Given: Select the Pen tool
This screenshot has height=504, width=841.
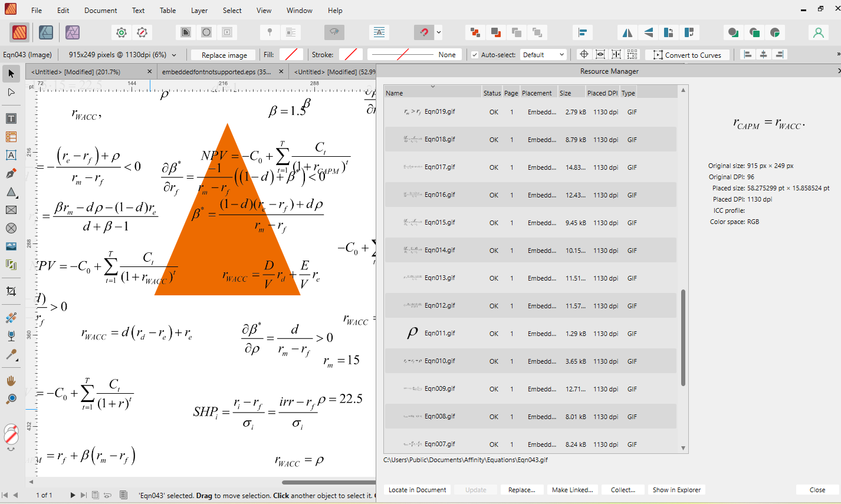Looking at the screenshot, I should coord(11,174).
